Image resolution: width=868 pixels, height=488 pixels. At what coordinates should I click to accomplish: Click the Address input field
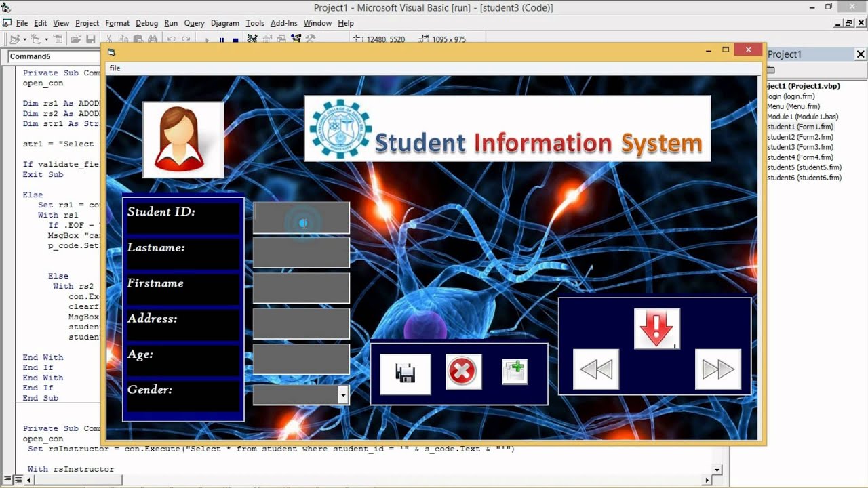point(301,323)
